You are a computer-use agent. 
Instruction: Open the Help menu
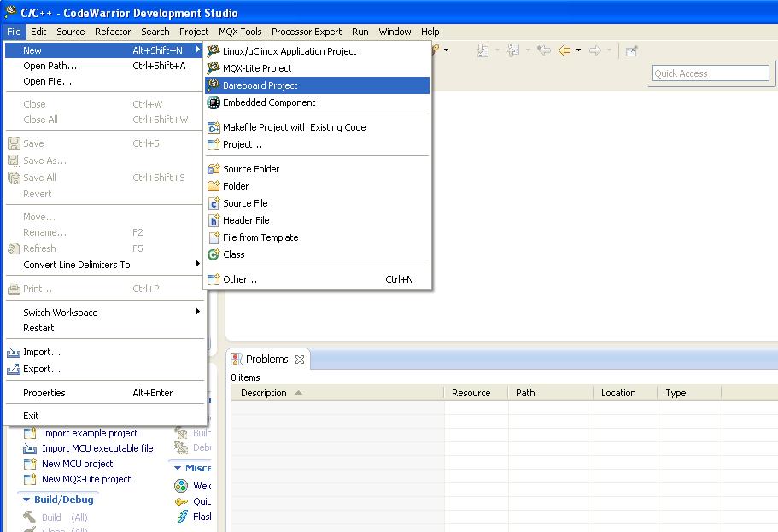[x=430, y=32]
